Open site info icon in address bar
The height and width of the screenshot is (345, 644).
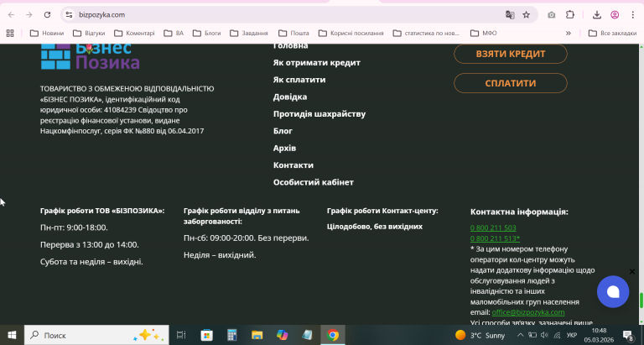pyautogui.click(x=69, y=15)
